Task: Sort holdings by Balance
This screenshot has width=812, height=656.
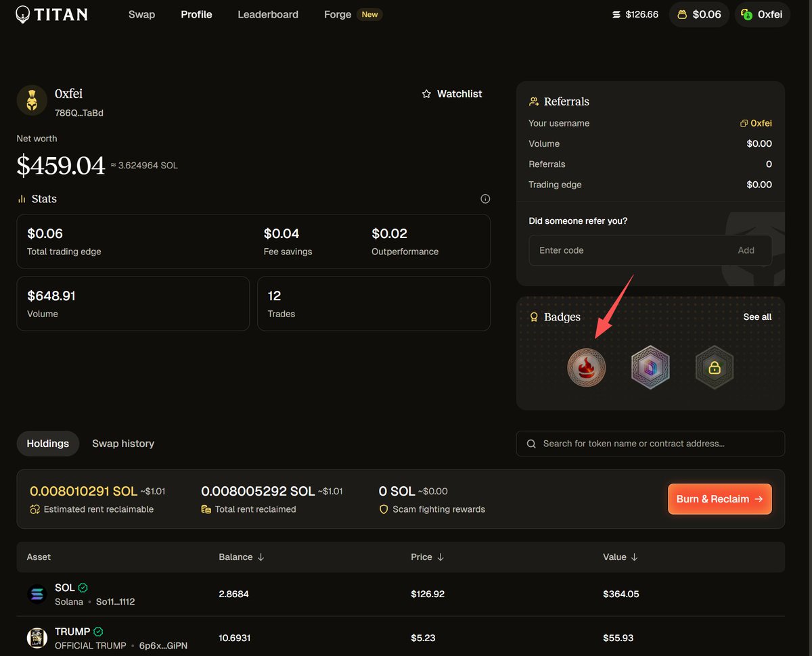Action: 241,557
